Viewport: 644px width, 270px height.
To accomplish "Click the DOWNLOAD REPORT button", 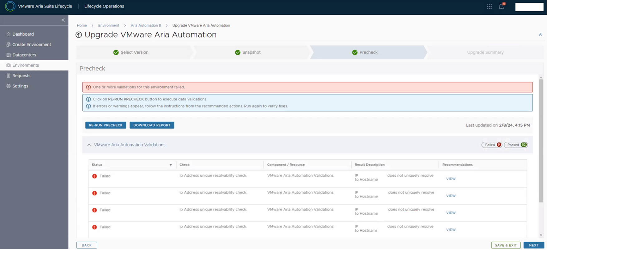I will point(152,125).
